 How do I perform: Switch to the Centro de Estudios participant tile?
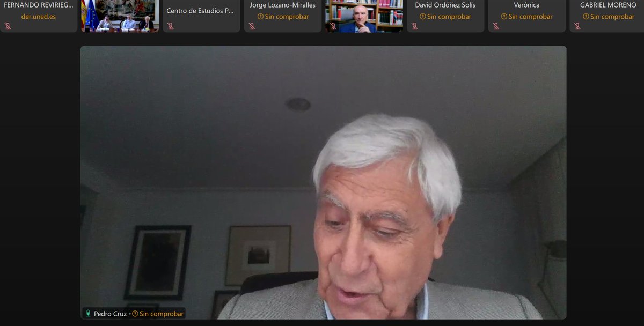click(x=201, y=16)
